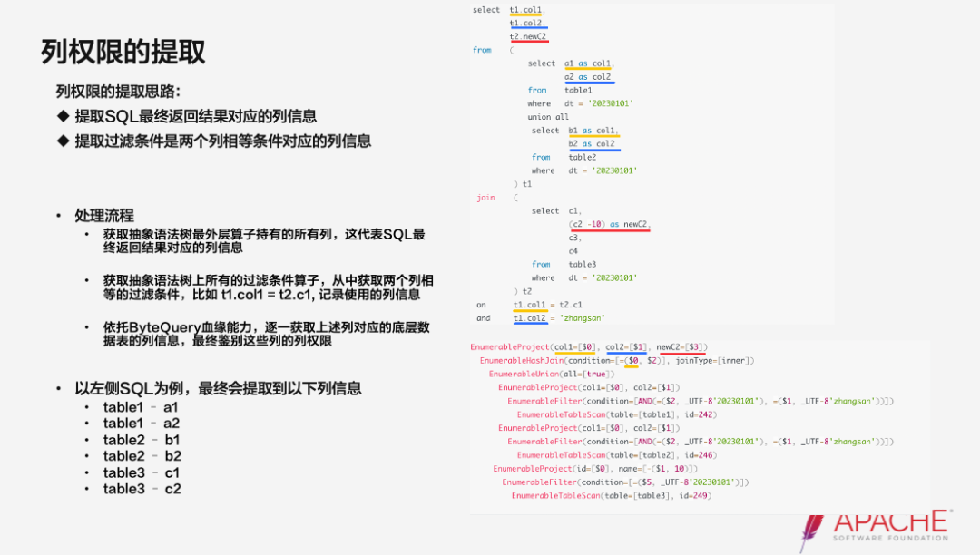Click list item table2 - b1
The image size is (980, 555).
coord(142,440)
